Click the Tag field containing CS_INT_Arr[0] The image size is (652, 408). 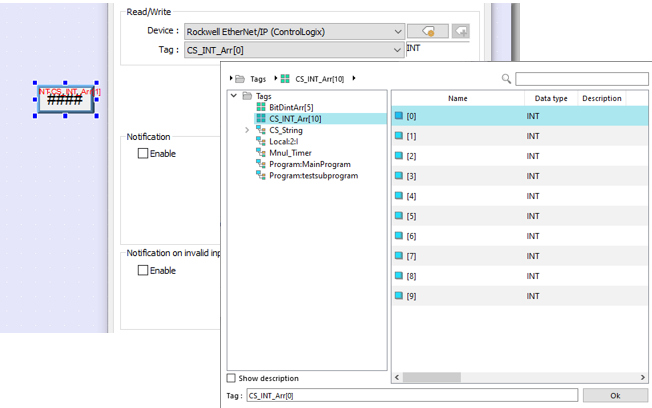pos(412,396)
